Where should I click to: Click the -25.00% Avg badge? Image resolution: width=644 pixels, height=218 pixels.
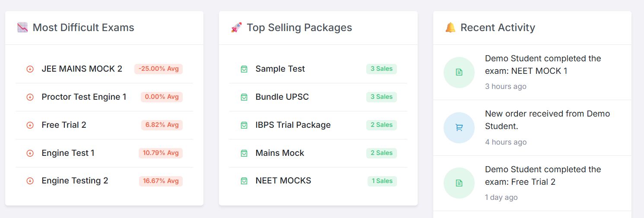(159, 69)
